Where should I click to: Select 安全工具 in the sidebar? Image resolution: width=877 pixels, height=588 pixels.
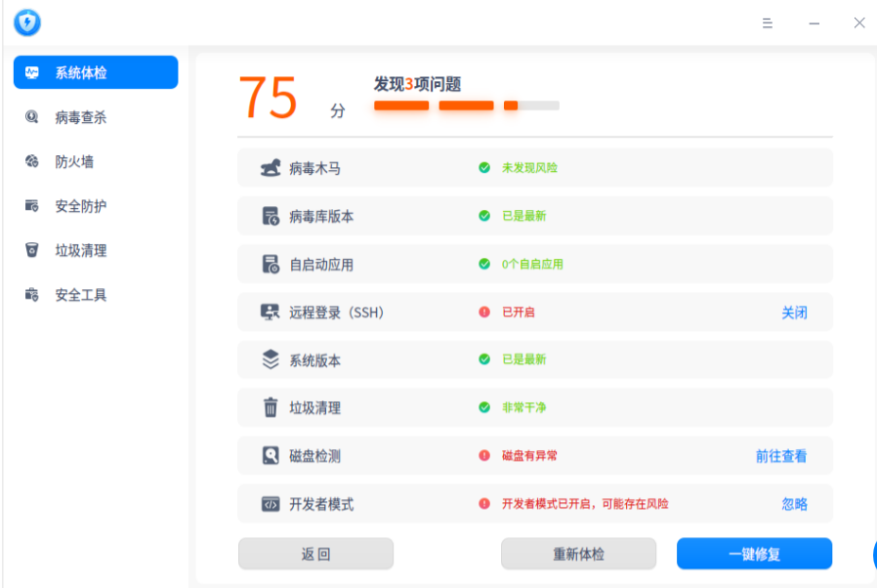[x=96, y=295]
